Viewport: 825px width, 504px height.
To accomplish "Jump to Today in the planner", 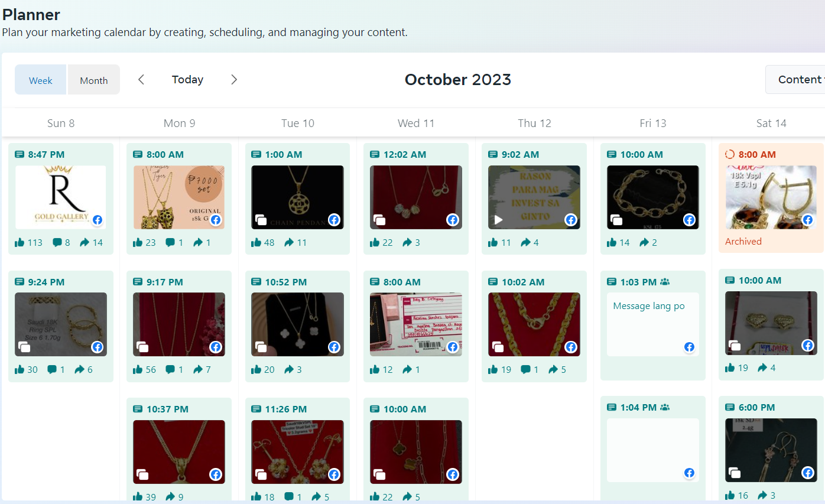I will pos(187,80).
